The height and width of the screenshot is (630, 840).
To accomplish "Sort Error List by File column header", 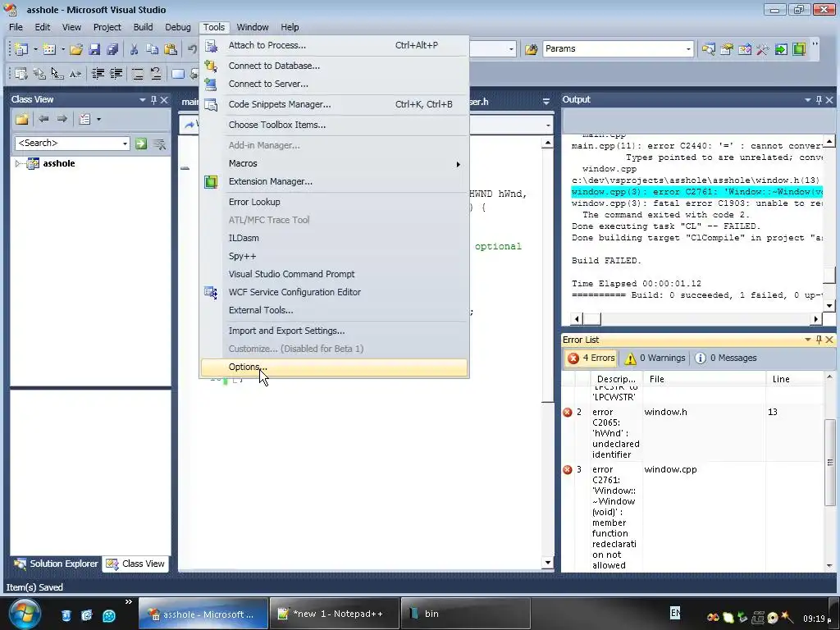I will (x=704, y=379).
